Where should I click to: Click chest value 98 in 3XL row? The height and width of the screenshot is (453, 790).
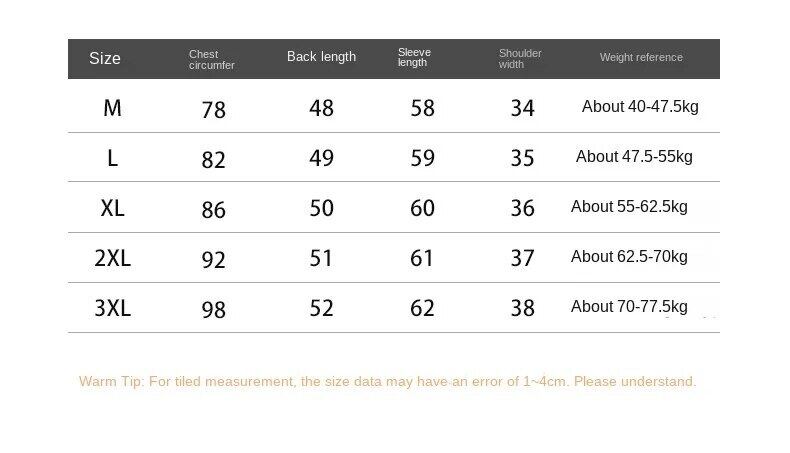tap(214, 309)
